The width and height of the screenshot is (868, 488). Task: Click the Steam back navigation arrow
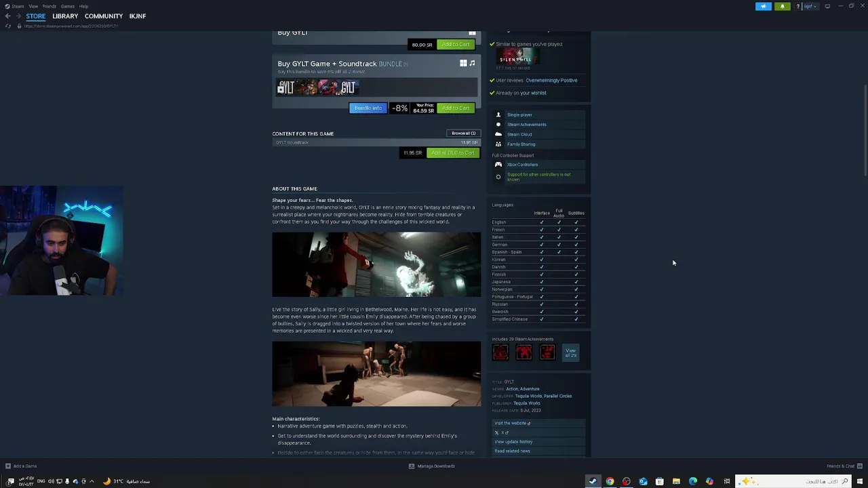pos(7,16)
